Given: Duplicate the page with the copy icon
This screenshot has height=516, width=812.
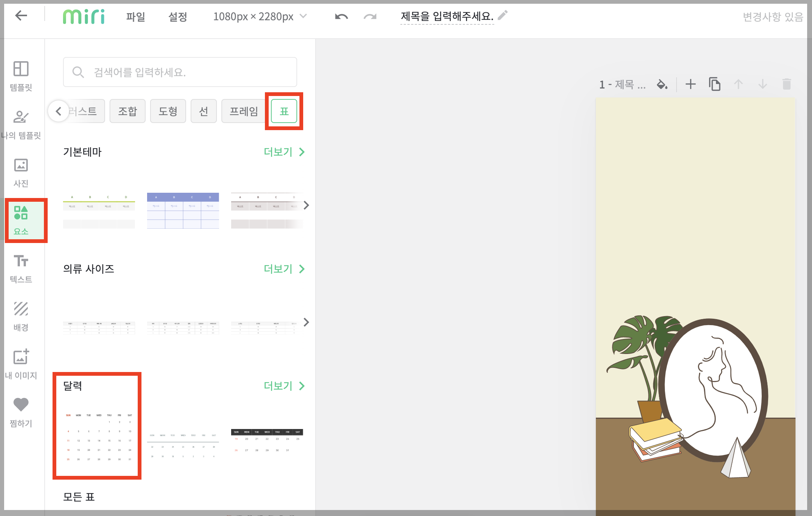Looking at the screenshot, I should coord(714,84).
